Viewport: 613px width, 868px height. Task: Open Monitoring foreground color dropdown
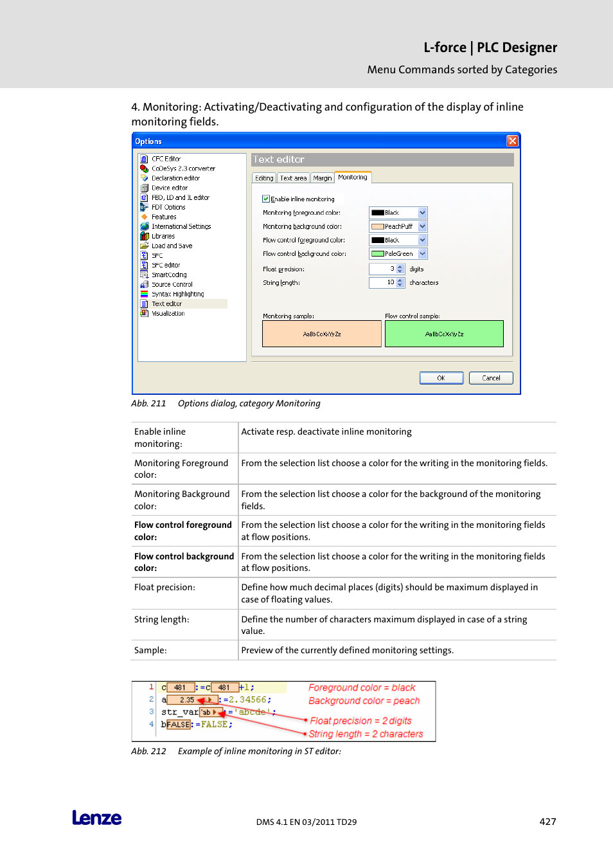pyautogui.click(x=423, y=213)
